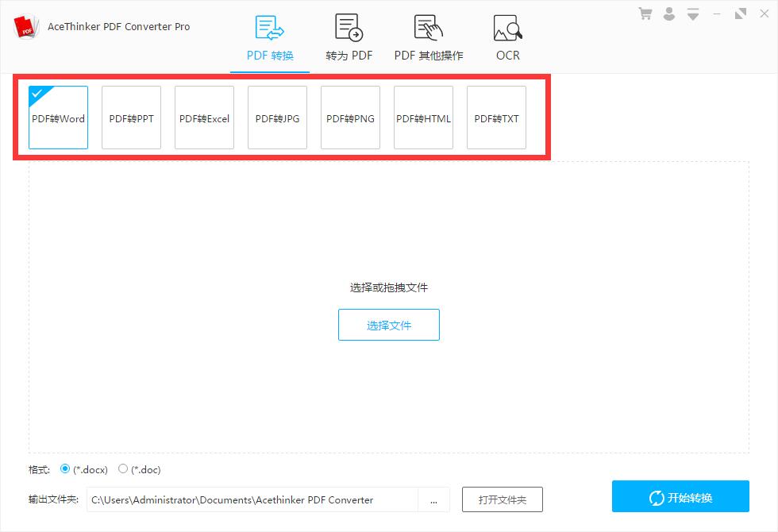Browse output folder with the … button

(433, 499)
